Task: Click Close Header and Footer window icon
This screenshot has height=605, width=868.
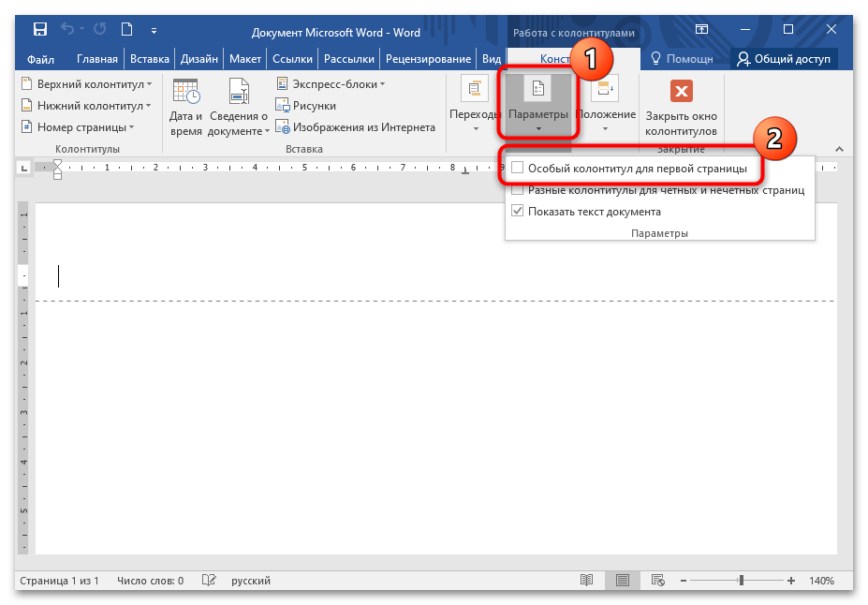Action: coord(681,92)
